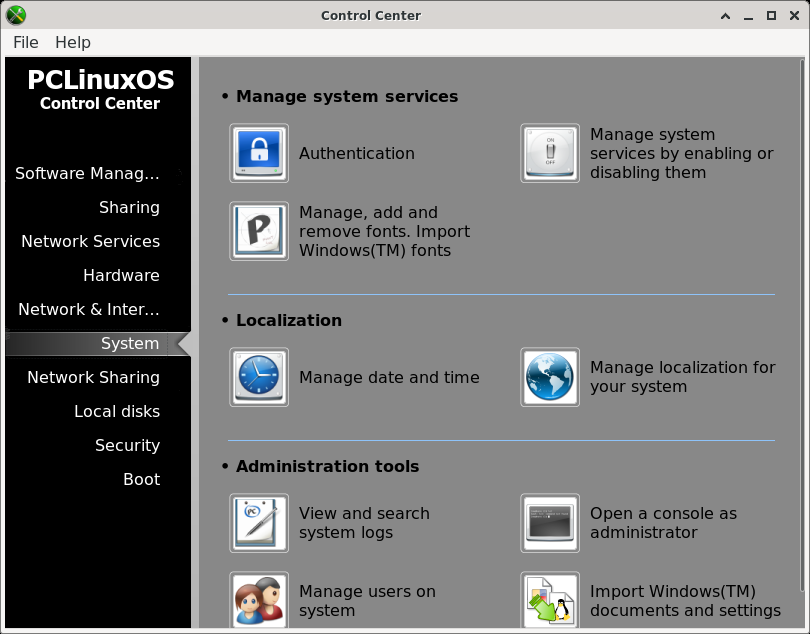Maximize the Control Center window
This screenshot has width=810, height=634.
(x=771, y=16)
